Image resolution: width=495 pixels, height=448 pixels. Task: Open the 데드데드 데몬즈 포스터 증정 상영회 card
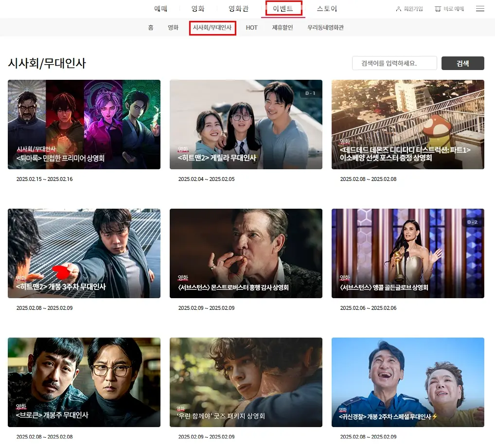pyautogui.click(x=408, y=125)
